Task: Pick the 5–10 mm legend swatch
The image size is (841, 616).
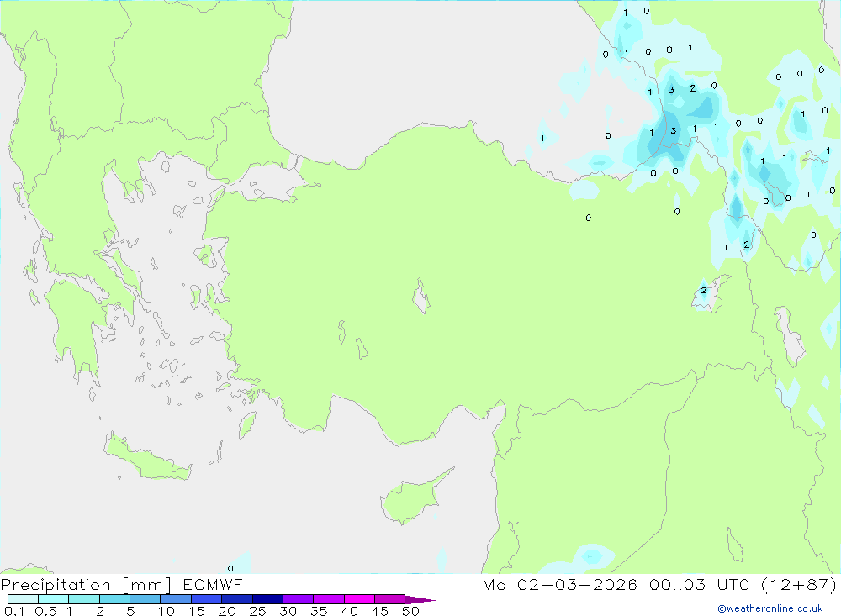Action: point(145,599)
